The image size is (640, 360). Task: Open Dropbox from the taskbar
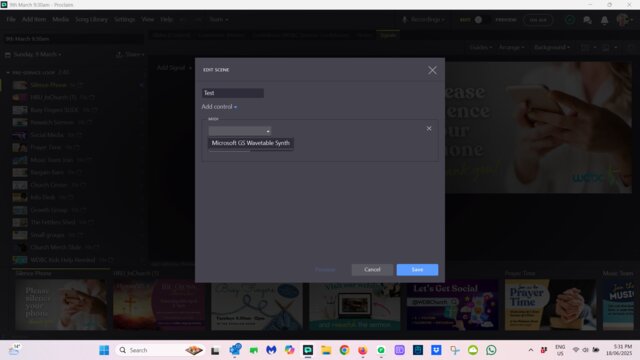436,350
